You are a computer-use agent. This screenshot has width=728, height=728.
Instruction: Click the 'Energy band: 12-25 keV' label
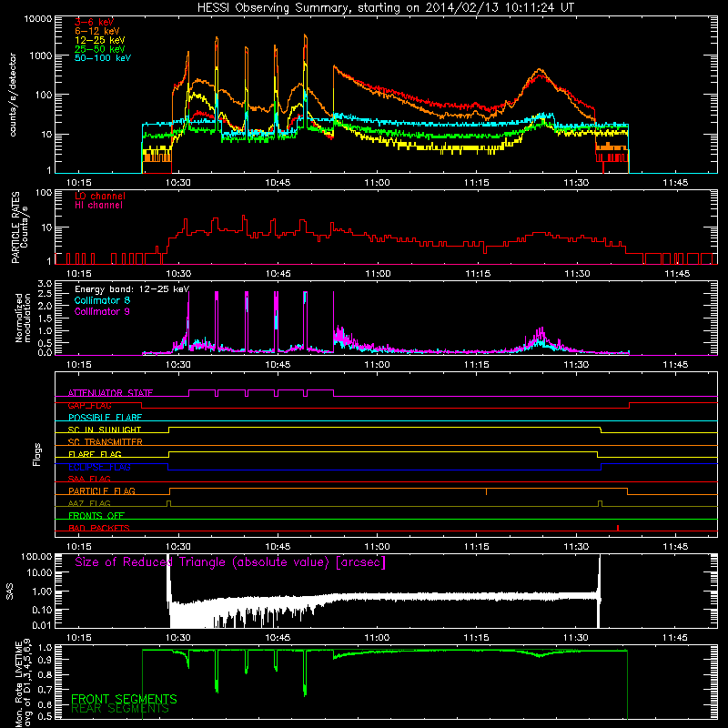[x=132, y=289]
